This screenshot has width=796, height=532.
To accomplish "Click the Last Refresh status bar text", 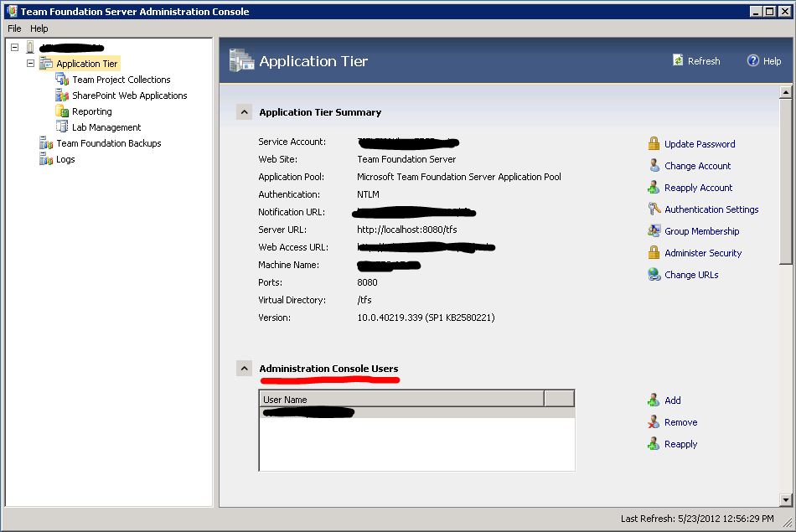I will (697, 519).
